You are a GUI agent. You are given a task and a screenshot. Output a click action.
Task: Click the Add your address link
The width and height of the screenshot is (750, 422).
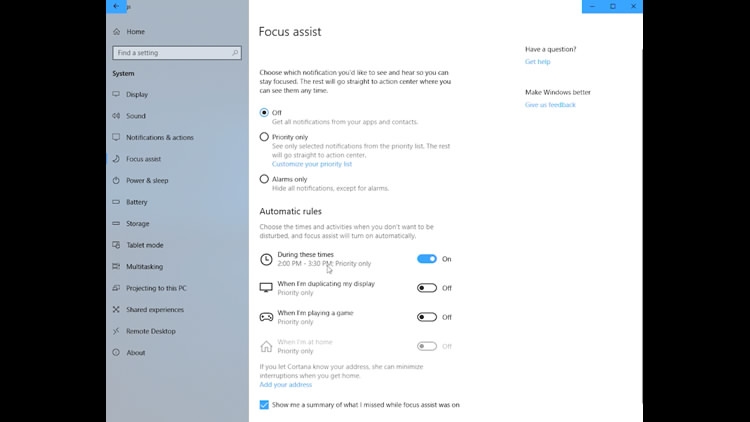(286, 384)
